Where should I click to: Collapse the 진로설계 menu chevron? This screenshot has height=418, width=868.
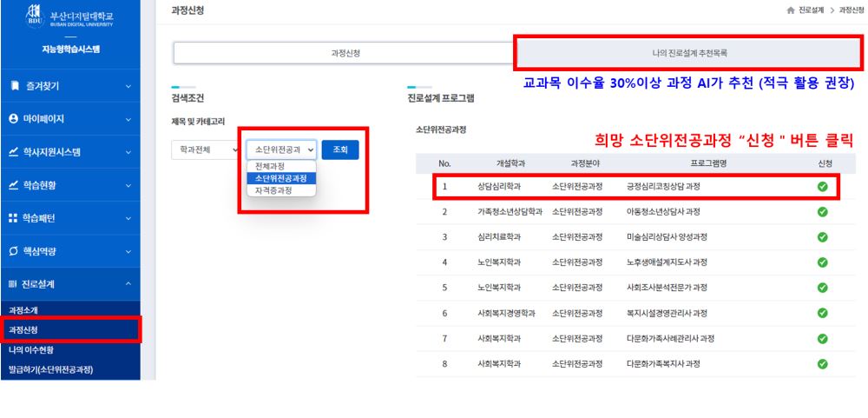[x=128, y=284]
